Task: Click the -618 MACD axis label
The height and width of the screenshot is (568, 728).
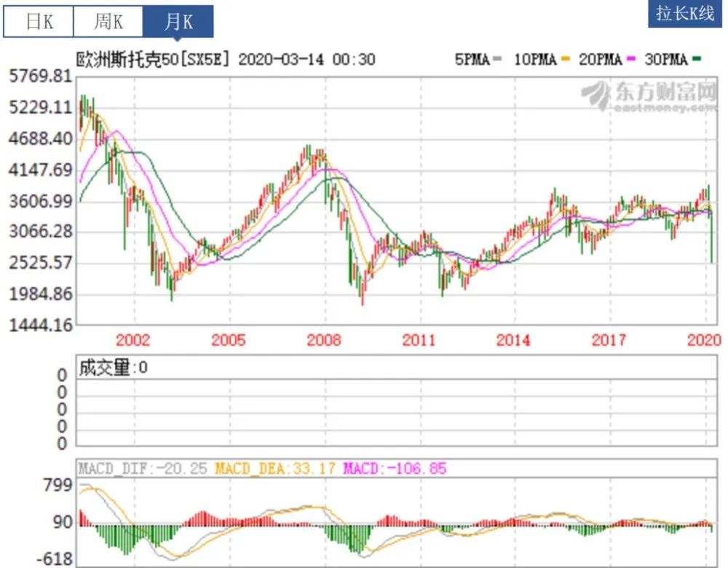Action: (x=55, y=559)
